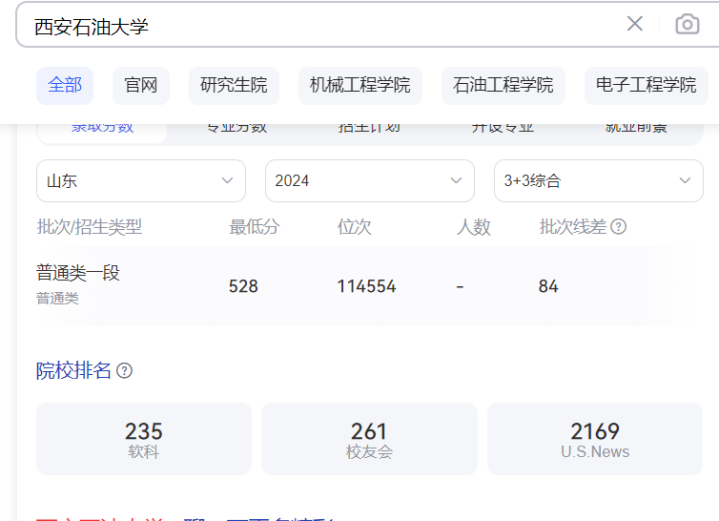Select the 研究生院 filter tab
The height and width of the screenshot is (521, 719).
coord(234,85)
